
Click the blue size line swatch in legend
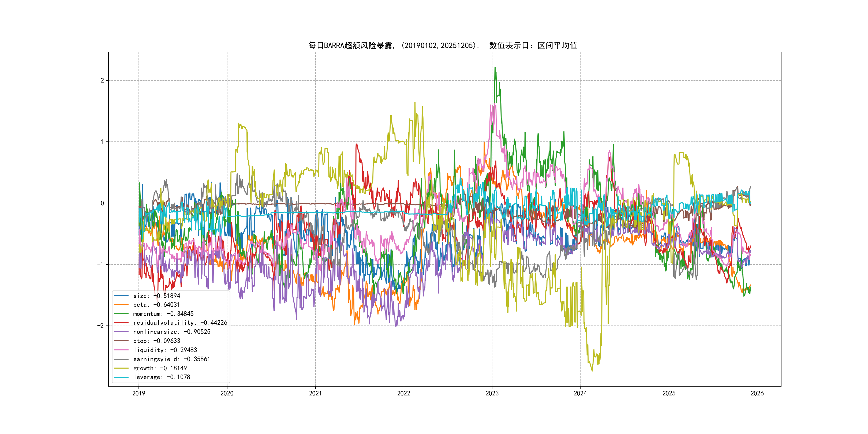coord(121,296)
